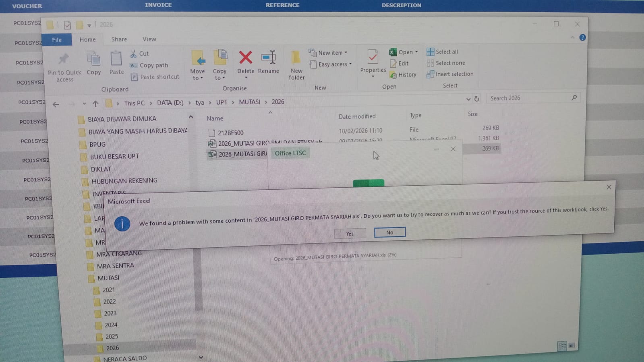Click navigation pane scroll-down arrow
The image size is (644, 362).
201,357
